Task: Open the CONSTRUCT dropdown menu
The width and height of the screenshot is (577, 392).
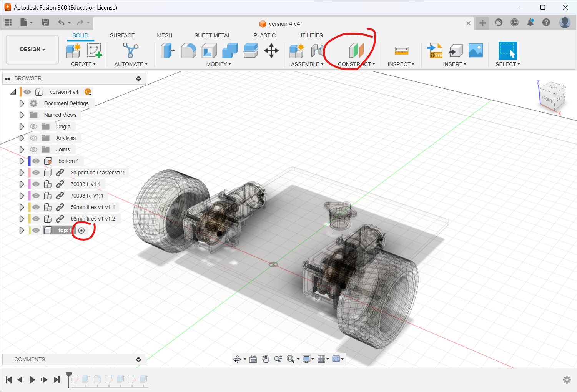Action: click(356, 64)
